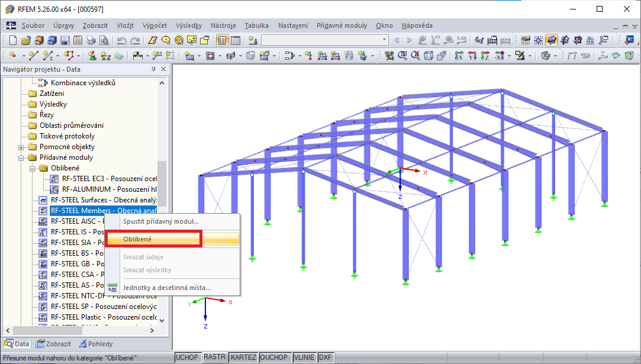641x364 pixels.
Task: Toggle KARTEZ mode in status bar
Action: point(243,357)
